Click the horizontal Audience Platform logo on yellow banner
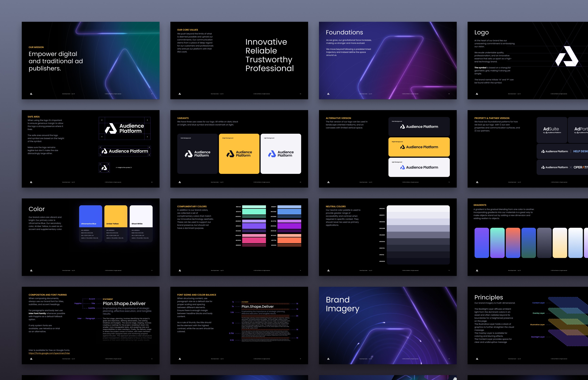This screenshot has height=380, width=588. [419, 147]
